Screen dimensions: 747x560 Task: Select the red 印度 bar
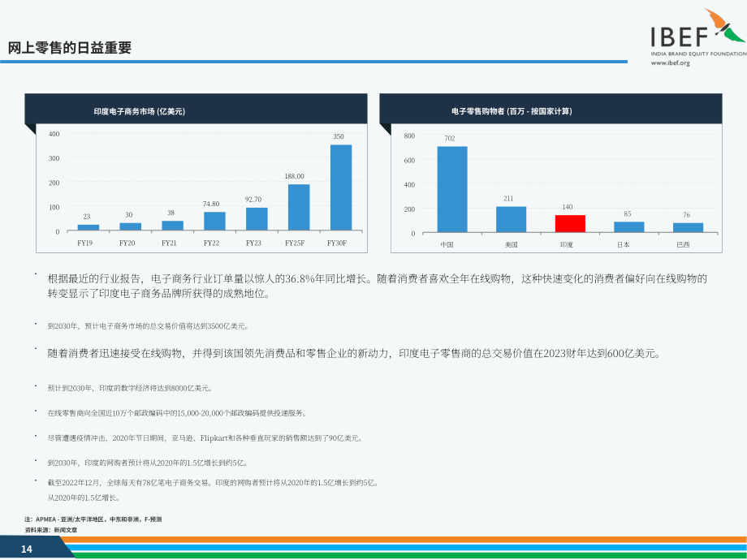(x=570, y=224)
